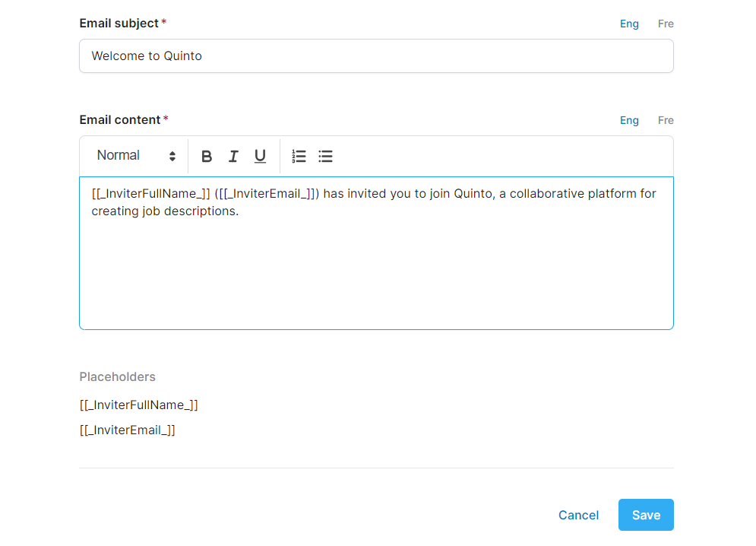
Task: Insert a numbered list in email content
Action: (x=299, y=157)
